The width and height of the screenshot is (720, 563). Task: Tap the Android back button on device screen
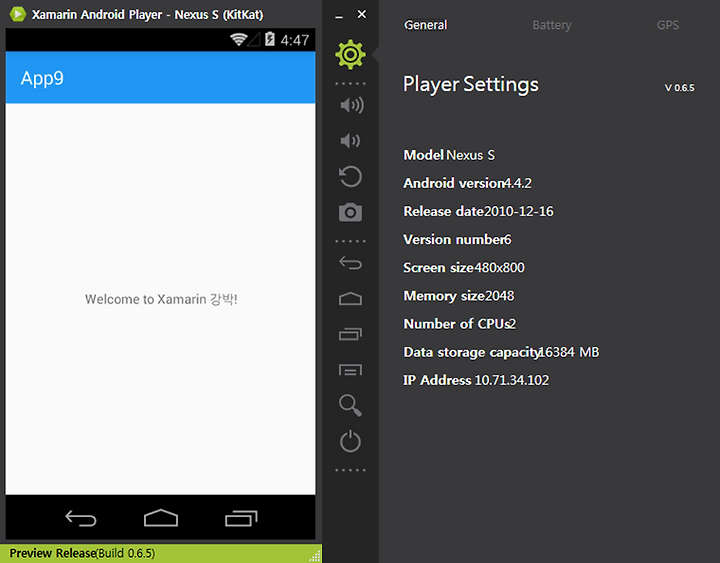(81, 518)
